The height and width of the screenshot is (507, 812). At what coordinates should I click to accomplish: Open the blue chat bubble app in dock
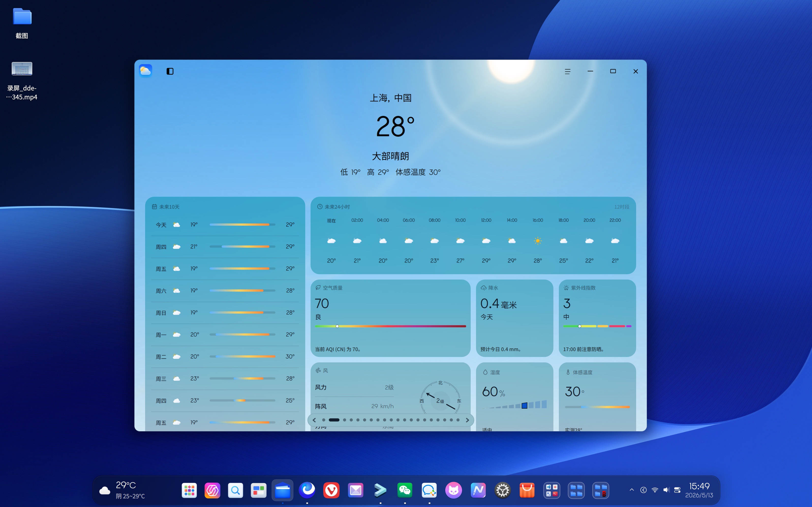pos(429,490)
